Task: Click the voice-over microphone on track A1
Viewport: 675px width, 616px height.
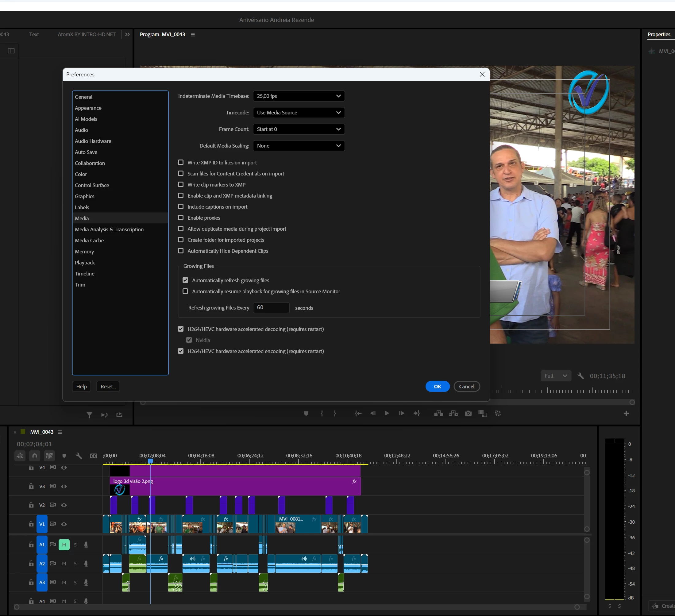Action: [86, 545]
